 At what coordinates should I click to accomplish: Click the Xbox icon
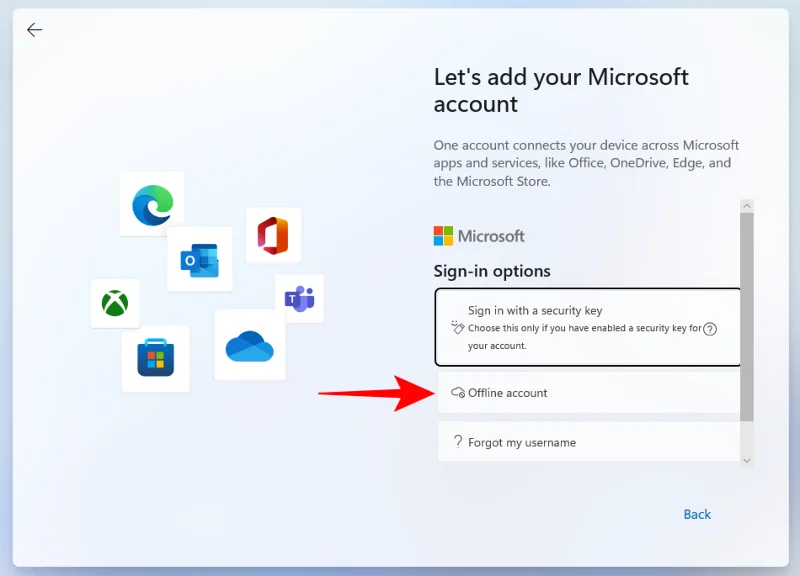pyautogui.click(x=115, y=304)
